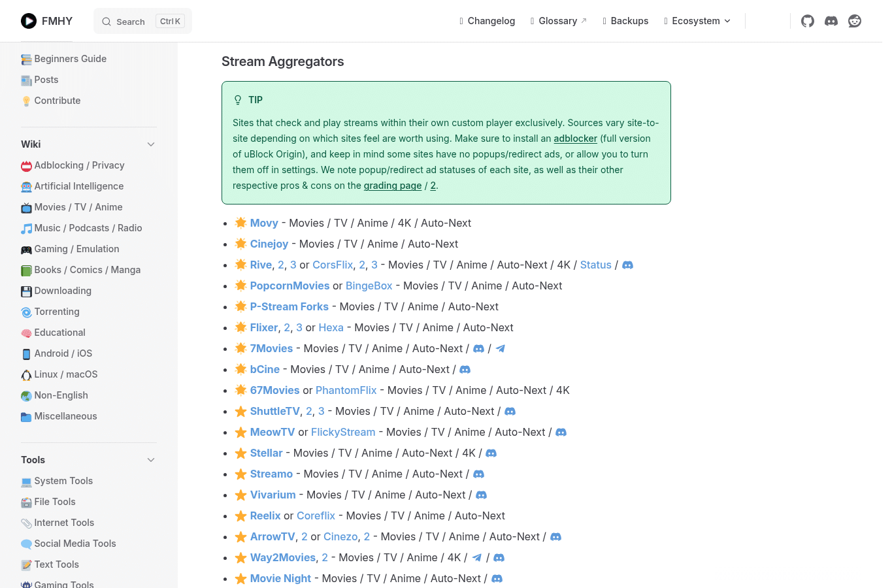Open the CorsFlix link

333,265
